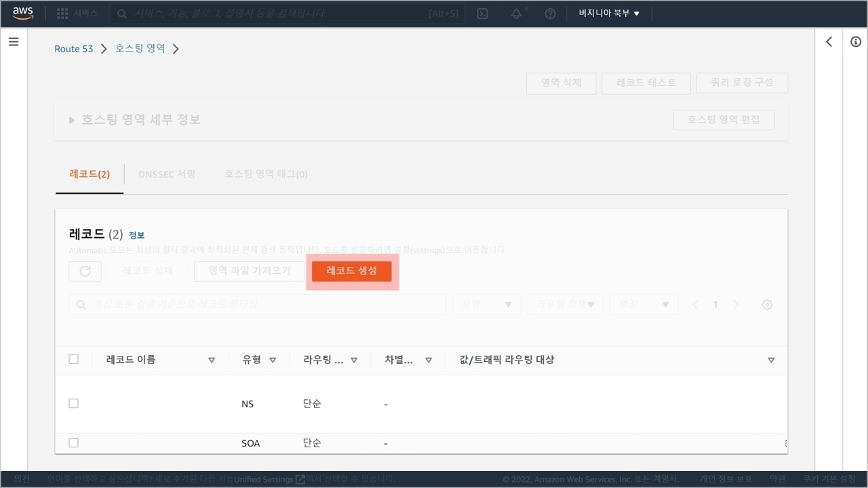Open the 정보 link beside 레코드
Screen dimensions: 868x488
pos(136,235)
